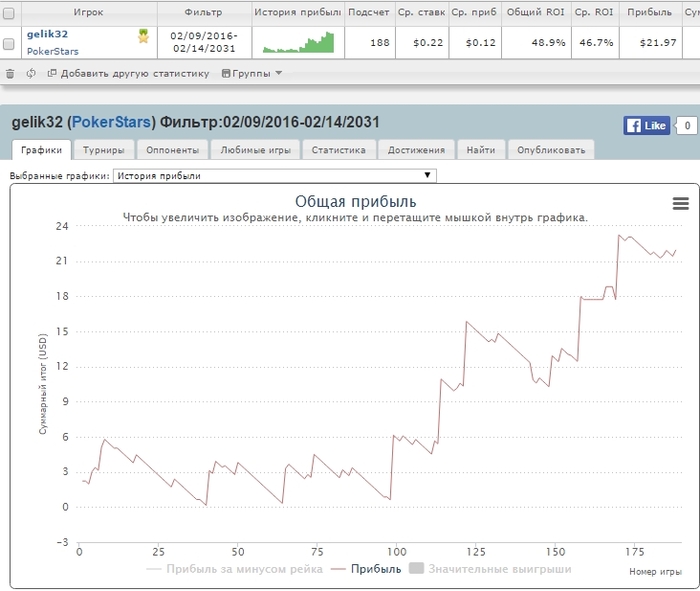Click Добавить другую статистику link
Image resolution: width=700 pixels, height=591 pixels.
coord(134,73)
